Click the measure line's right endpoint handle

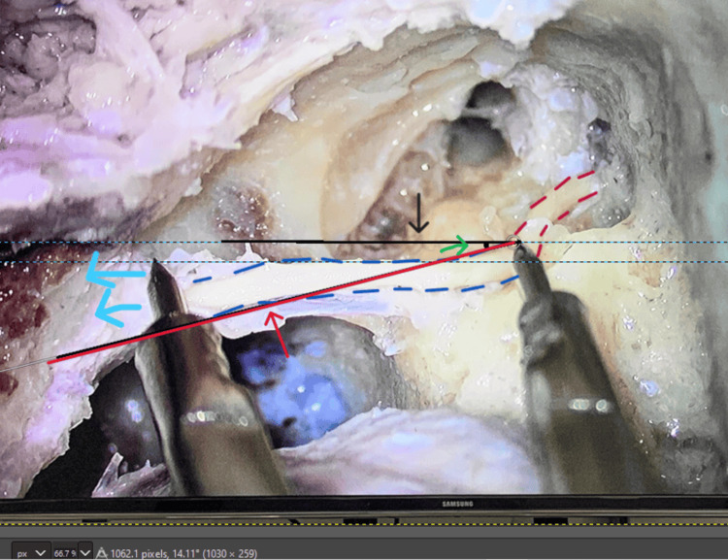click(516, 243)
